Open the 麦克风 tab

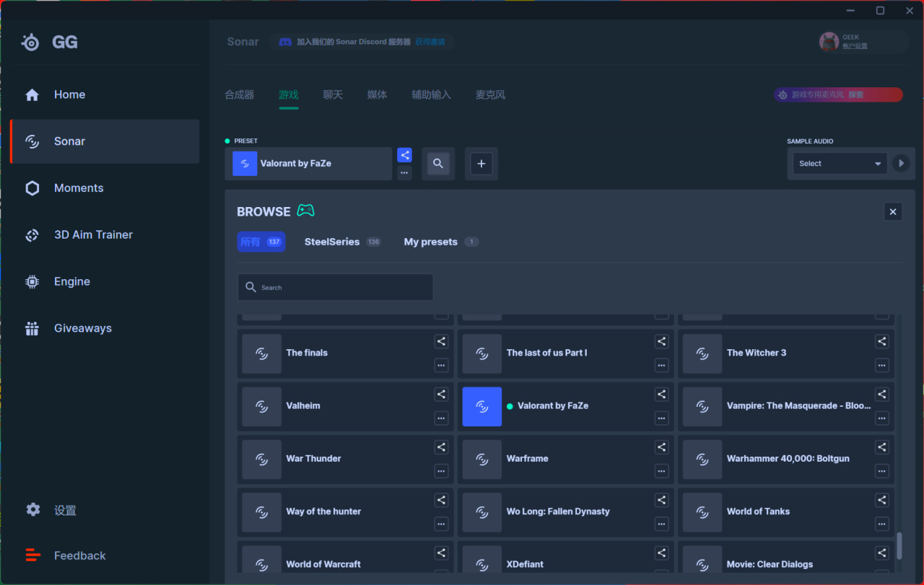tap(490, 95)
